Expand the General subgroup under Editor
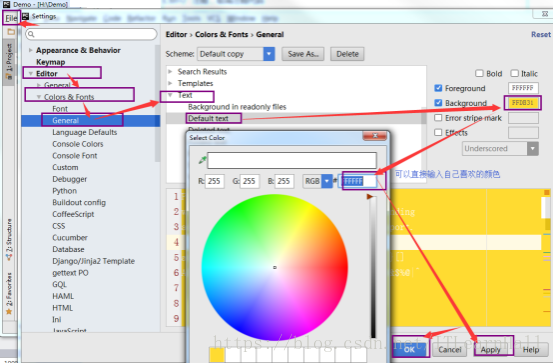Screen dimensions: 554x363 pos(39,85)
